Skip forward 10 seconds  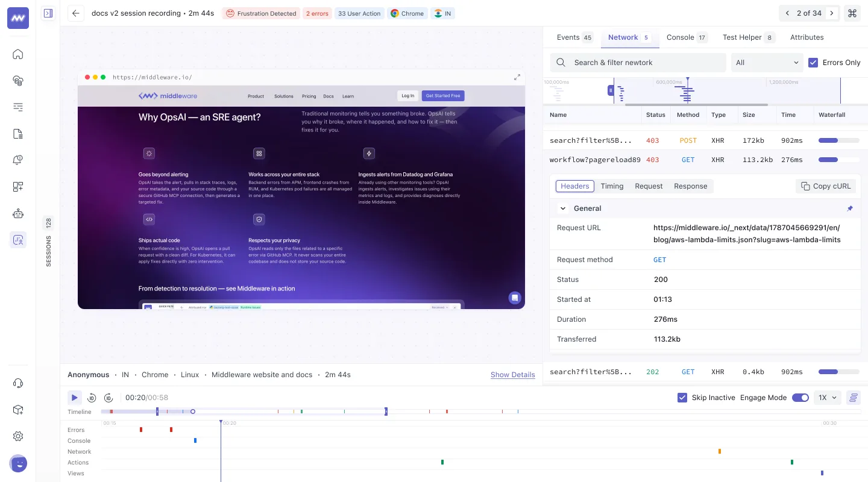point(108,398)
